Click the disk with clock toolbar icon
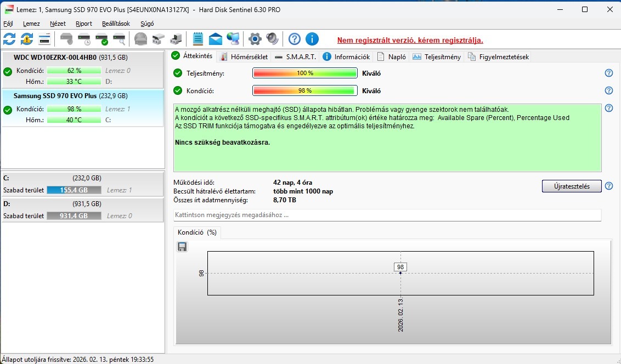The width and height of the screenshot is (621, 364). pyautogui.click(x=84, y=39)
